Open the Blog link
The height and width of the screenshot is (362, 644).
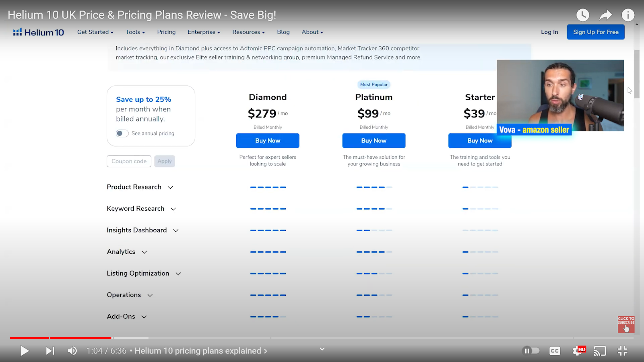[283, 32]
